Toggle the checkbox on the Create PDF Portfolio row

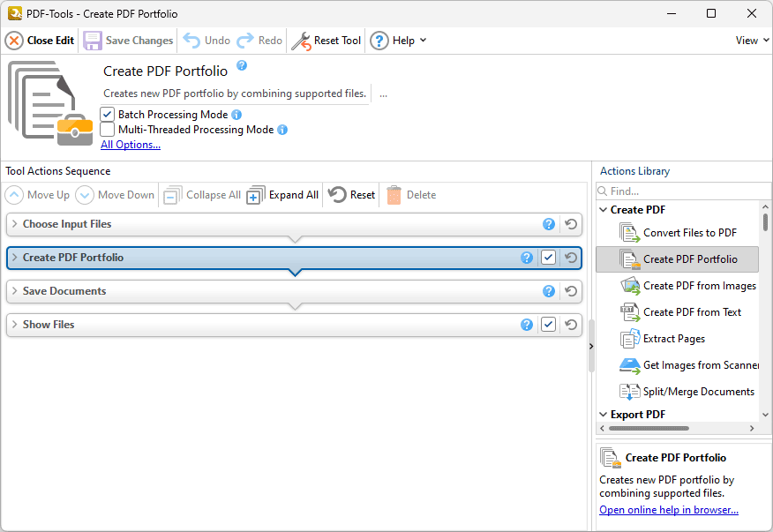tap(548, 258)
